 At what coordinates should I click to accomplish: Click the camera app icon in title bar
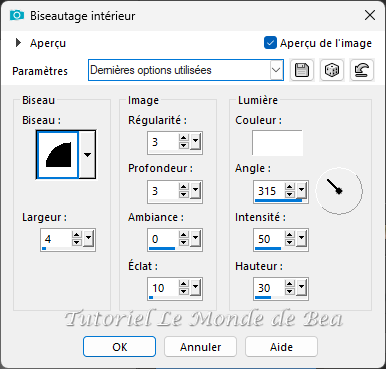(17, 15)
